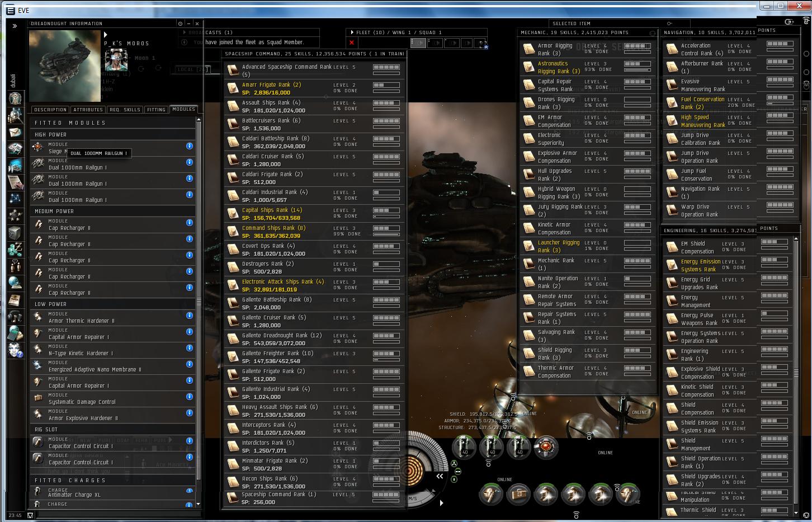812x522 pixels.
Task: Select the Modules tab
Action: [x=183, y=109]
